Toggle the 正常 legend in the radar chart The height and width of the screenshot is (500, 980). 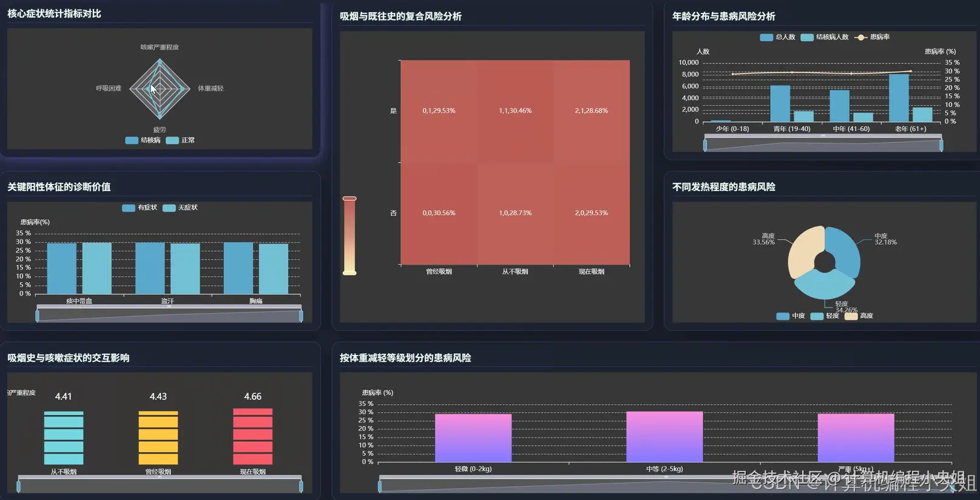pos(180,140)
